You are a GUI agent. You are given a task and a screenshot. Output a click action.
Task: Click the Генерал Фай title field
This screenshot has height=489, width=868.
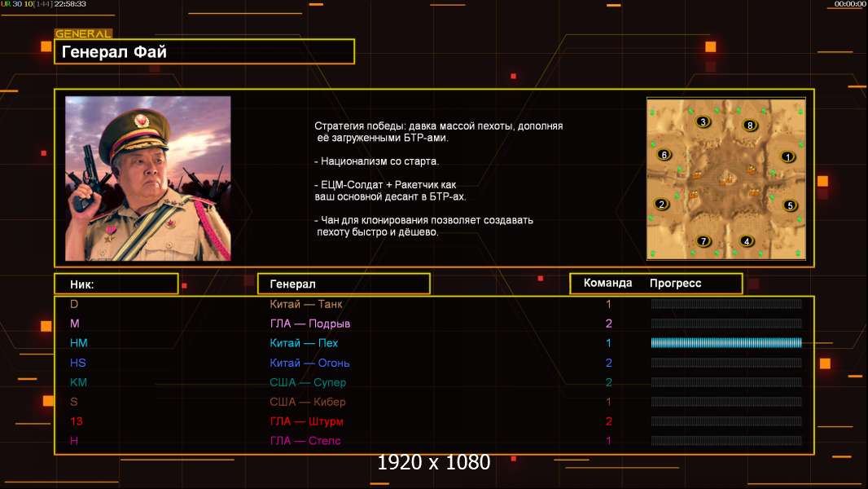coord(204,51)
